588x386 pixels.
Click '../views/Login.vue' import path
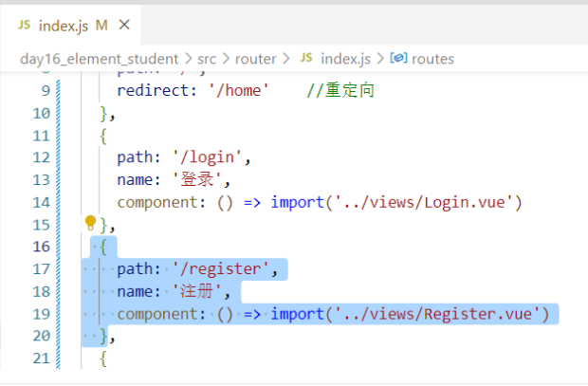tap(423, 203)
